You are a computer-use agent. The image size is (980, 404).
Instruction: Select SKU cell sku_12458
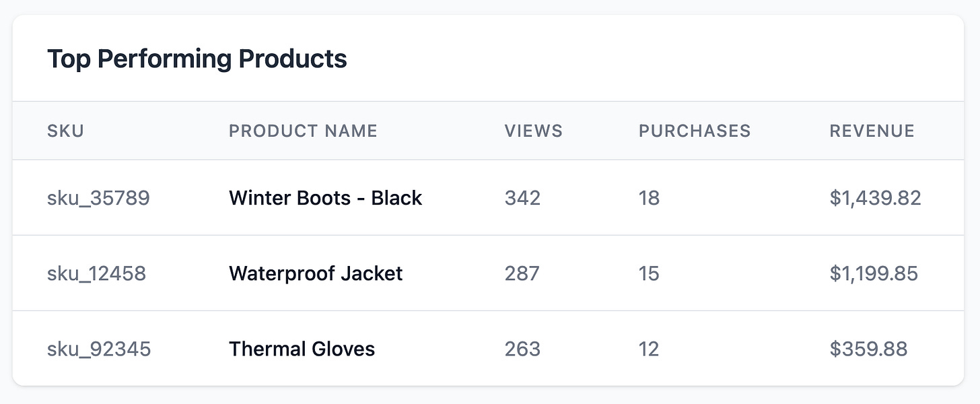click(96, 273)
